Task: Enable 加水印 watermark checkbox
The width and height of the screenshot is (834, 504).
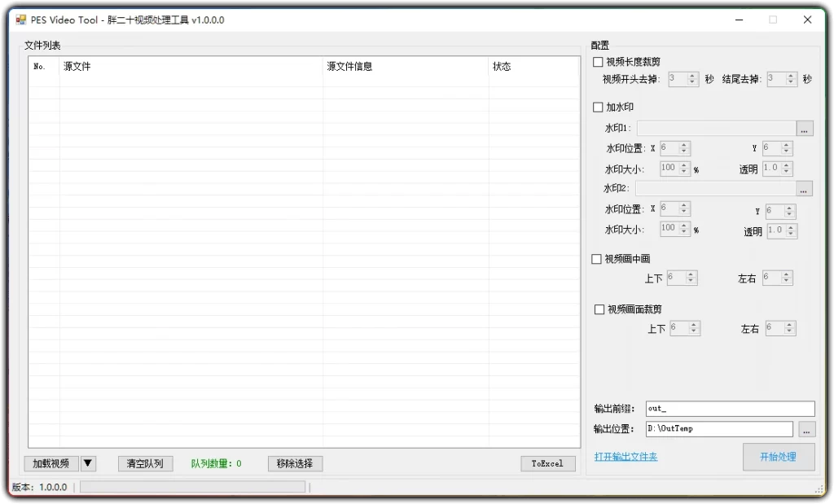Action: pyautogui.click(x=598, y=107)
